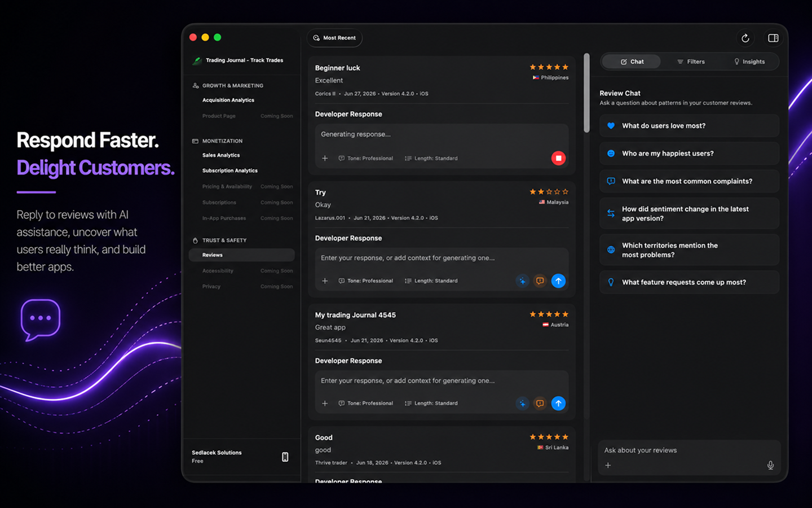Select Reviews in sidebar

point(241,255)
